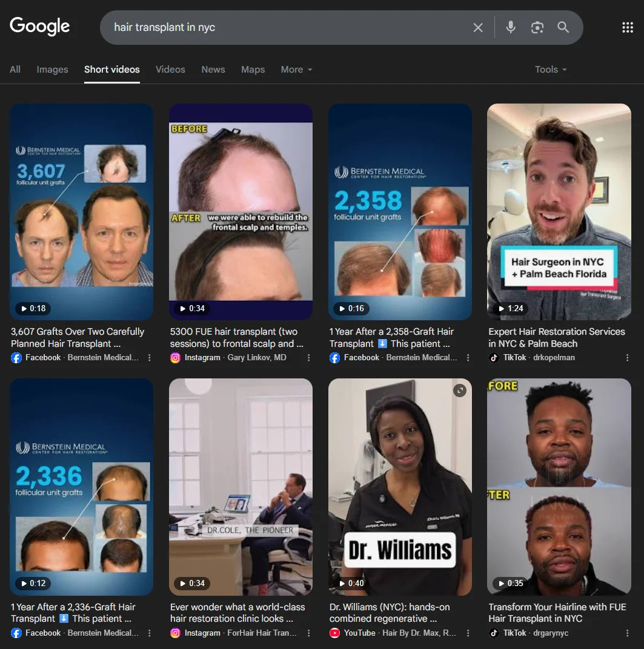This screenshot has height=649, width=644.
Task: Open the Google apps grid icon
Action: (x=628, y=27)
